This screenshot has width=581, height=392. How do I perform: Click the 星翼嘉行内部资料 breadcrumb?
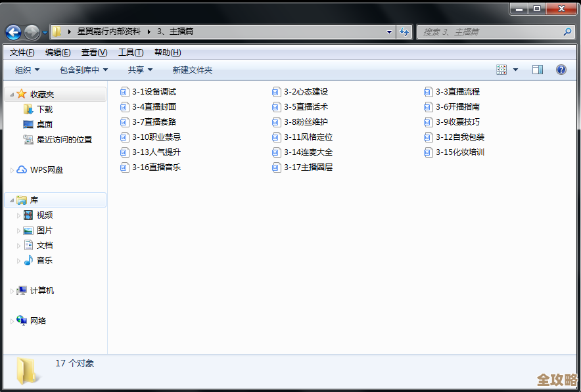pyautogui.click(x=108, y=32)
